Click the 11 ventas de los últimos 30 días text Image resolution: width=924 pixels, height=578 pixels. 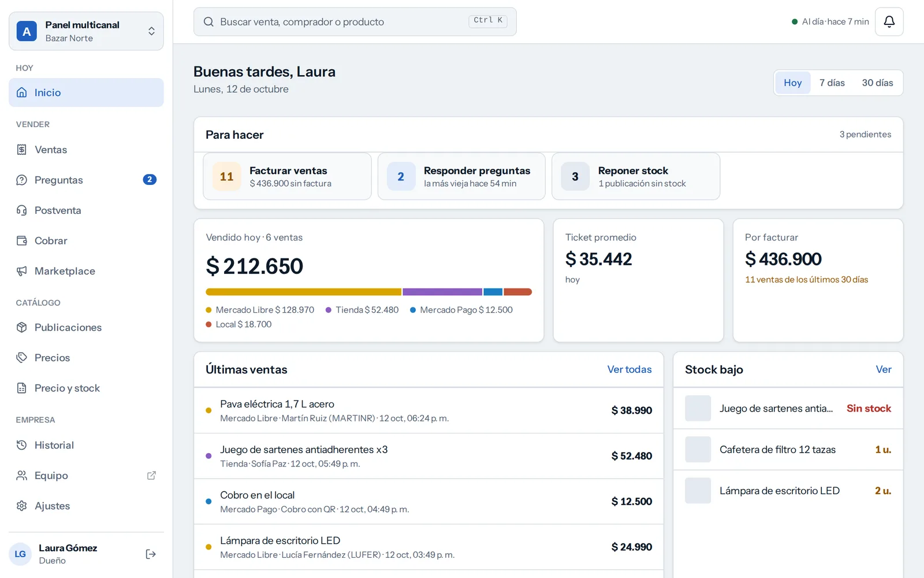806,280
